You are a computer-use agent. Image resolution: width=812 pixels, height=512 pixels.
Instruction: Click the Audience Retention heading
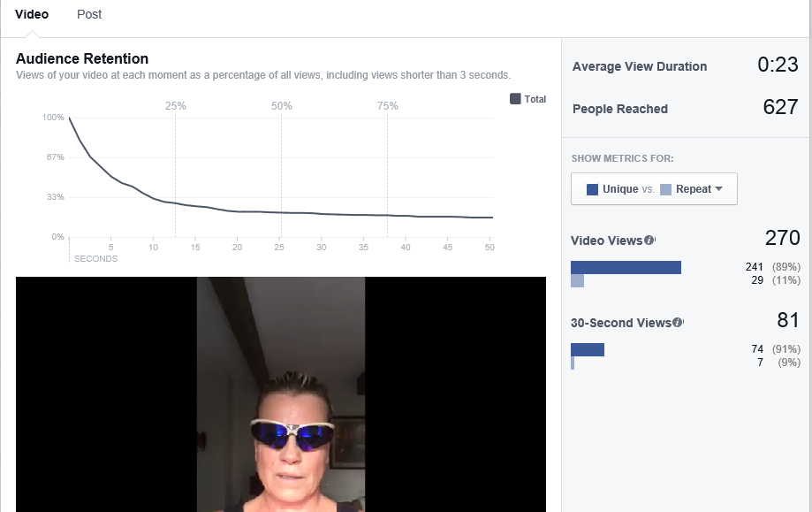click(82, 58)
